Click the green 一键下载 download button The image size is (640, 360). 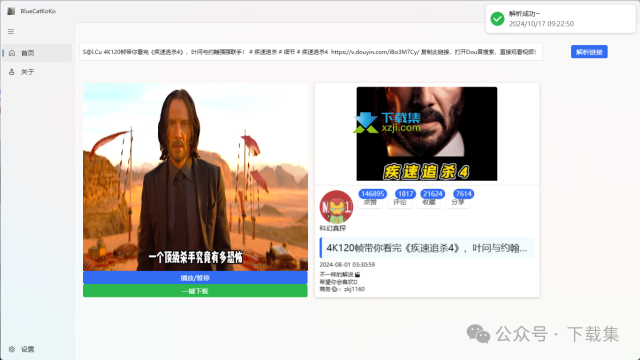195,291
